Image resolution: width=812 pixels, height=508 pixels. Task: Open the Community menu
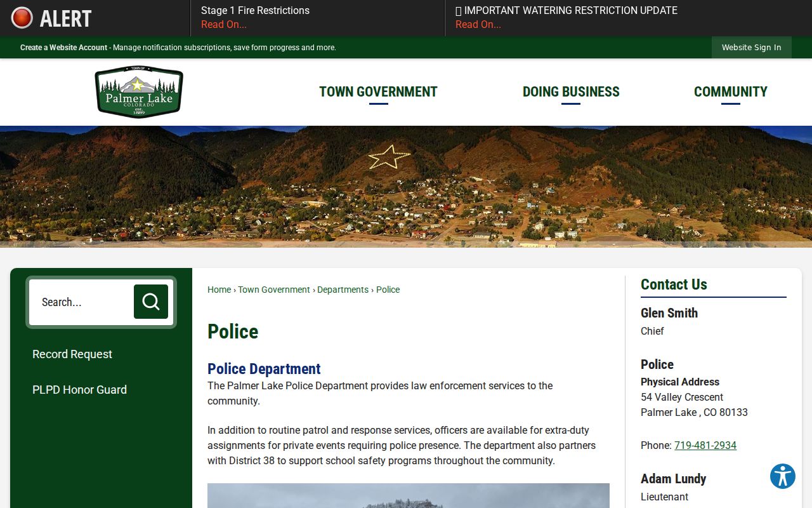[x=731, y=92]
